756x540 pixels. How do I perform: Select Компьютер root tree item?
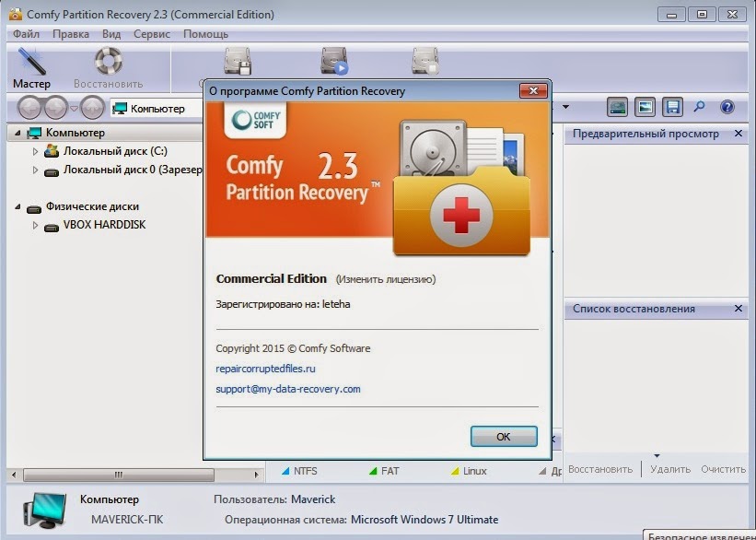coord(76,133)
